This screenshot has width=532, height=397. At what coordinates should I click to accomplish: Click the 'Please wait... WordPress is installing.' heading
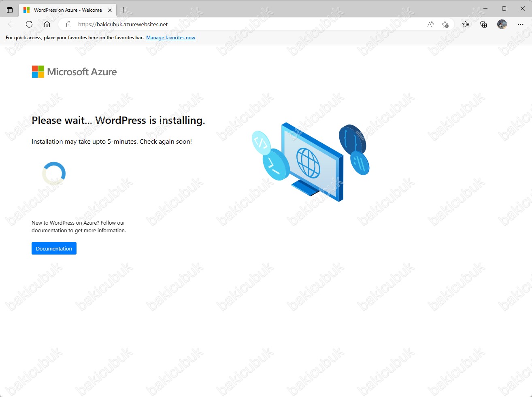click(118, 120)
